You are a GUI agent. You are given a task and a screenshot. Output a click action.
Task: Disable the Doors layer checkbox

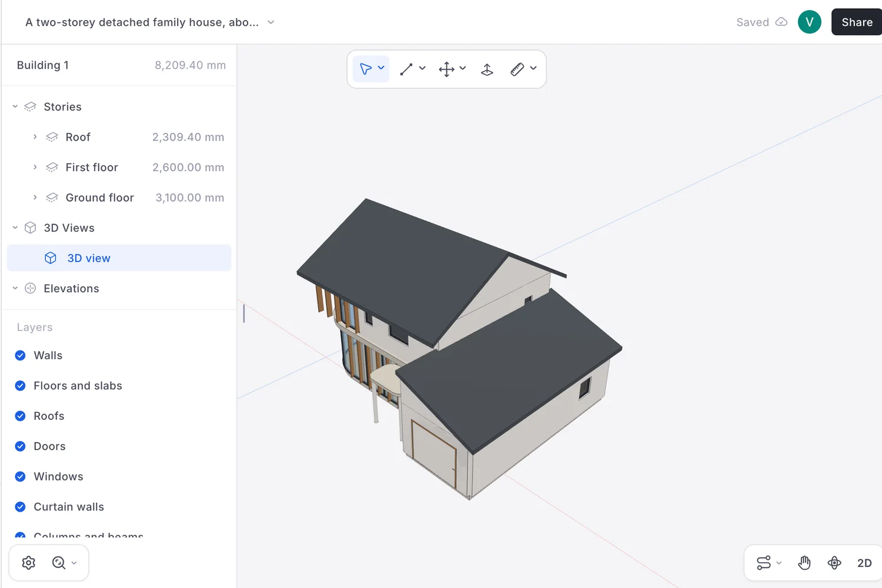click(20, 446)
